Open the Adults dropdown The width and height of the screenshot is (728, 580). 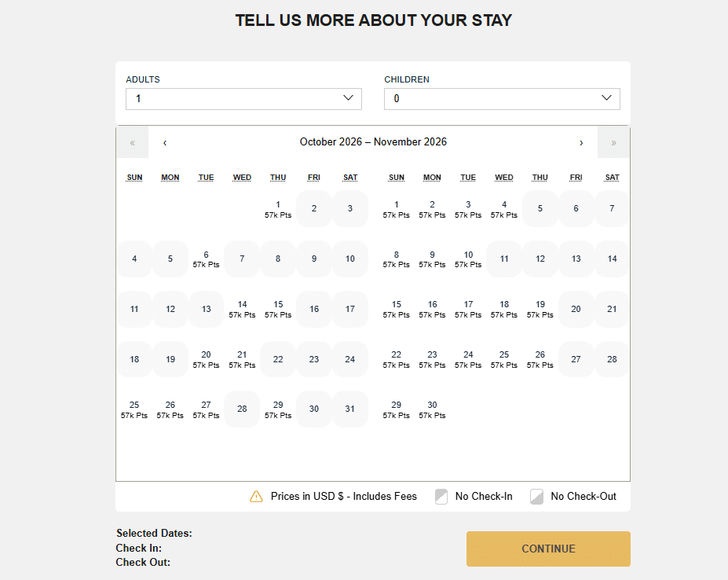click(243, 99)
